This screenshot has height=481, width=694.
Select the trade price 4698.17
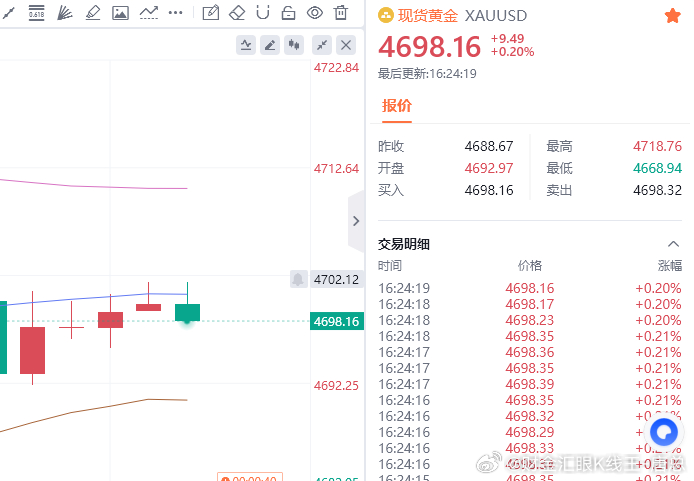[530, 304]
